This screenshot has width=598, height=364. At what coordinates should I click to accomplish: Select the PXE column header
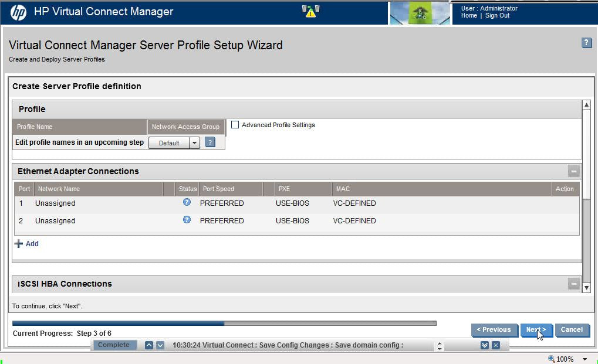(x=303, y=189)
